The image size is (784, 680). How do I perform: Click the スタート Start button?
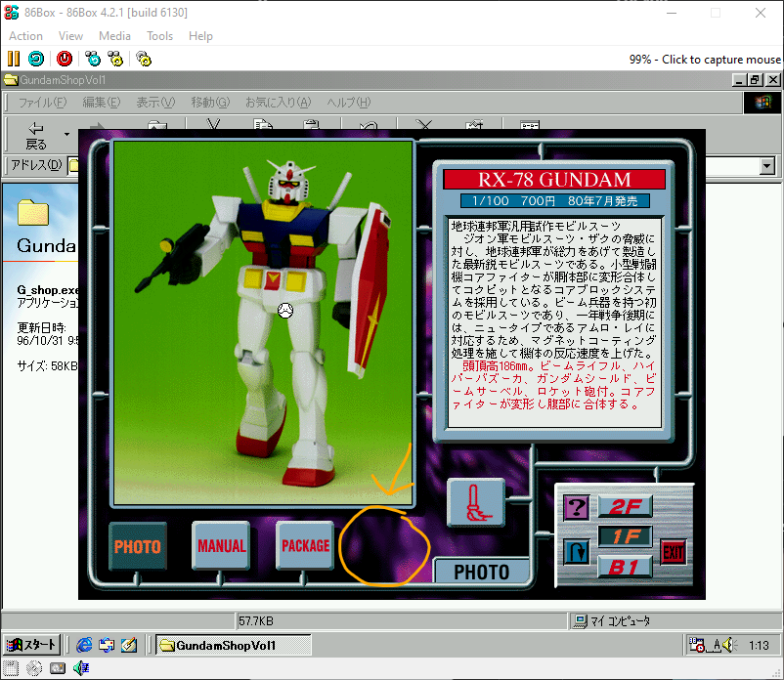pyautogui.click(x=32, y=645)
